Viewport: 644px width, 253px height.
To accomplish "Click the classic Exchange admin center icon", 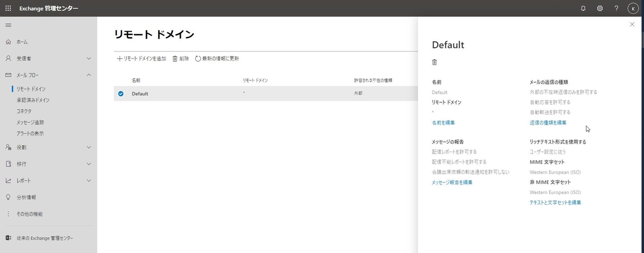I will coord(8,238).
